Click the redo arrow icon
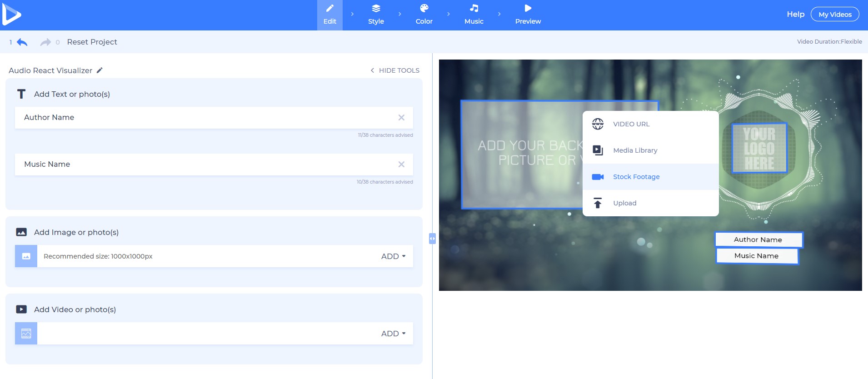This screenshot has width=868, height=379. coord(45,42)
